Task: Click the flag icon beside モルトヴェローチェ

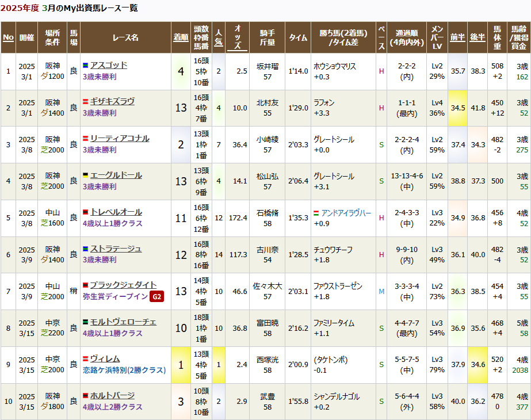Action: coord(85,323)
